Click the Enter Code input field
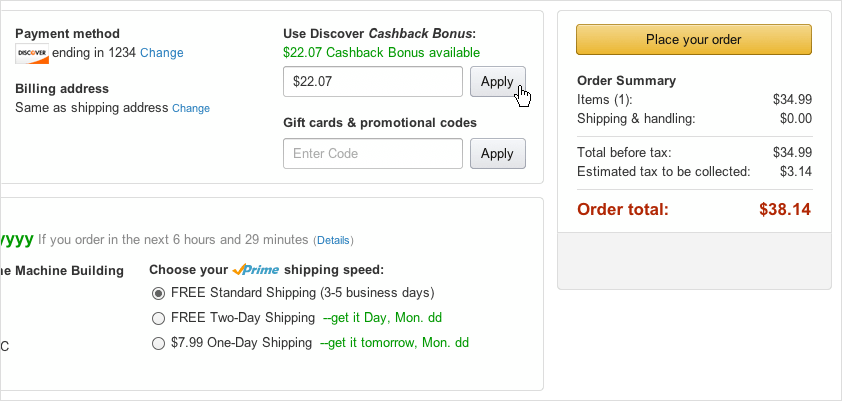Viewport: 842px width, 401px height. pyautogui.click(x=372, y=154)
